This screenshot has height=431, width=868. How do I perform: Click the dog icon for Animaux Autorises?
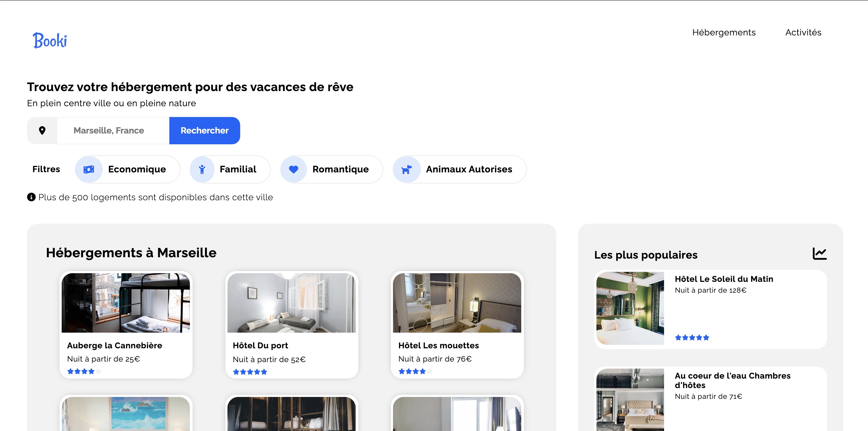pyautogui.click(x=406, y=169)
